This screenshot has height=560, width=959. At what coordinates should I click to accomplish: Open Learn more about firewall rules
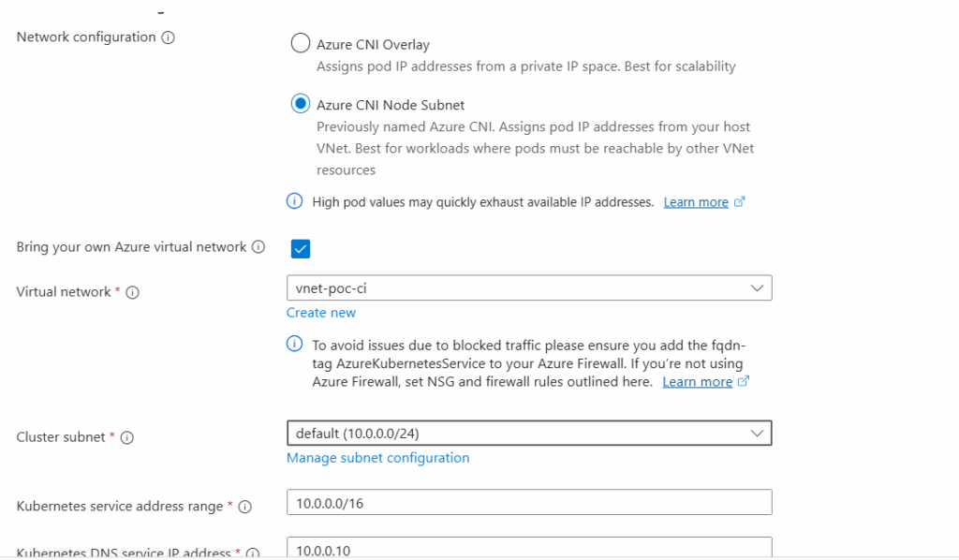tap(697, 382)
